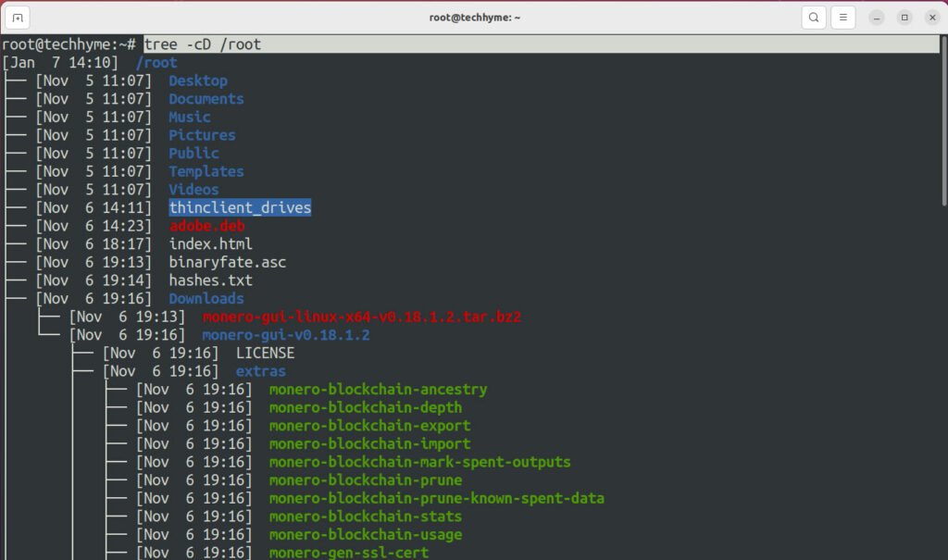
Task: Minimize the terminal window
Action: pyautogui.click(x=876, y=17)
